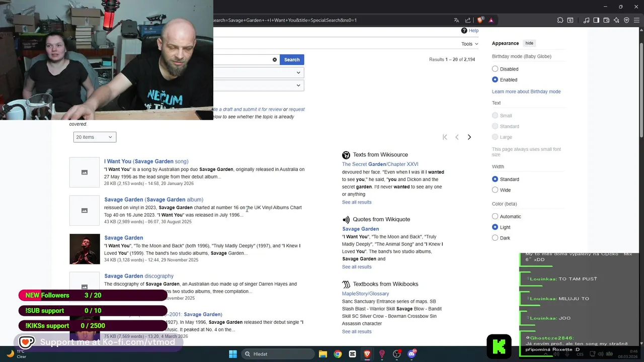Click placeholder thumbnail of I Want You result
The height and width of the screenshot is (362, 644).
[85, 172]
